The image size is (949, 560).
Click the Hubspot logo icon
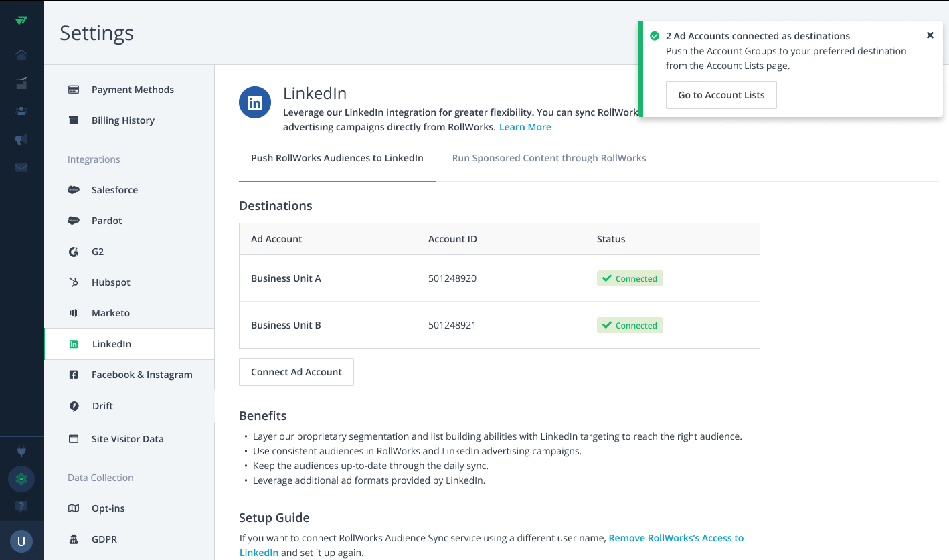(74, 282)
